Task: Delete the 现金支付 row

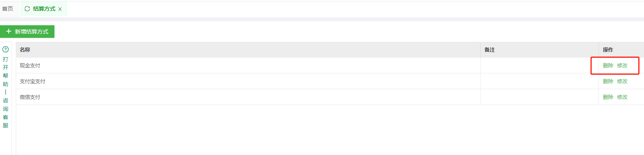Action: click(608, 65)
